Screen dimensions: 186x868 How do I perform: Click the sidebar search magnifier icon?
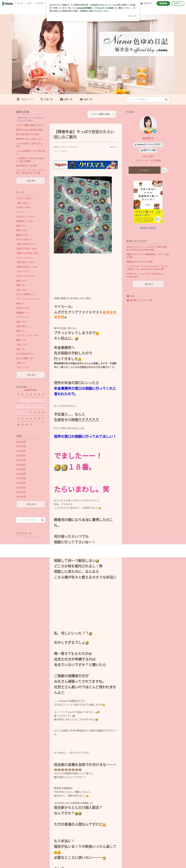pyautogui.click(x=43, y=520)
